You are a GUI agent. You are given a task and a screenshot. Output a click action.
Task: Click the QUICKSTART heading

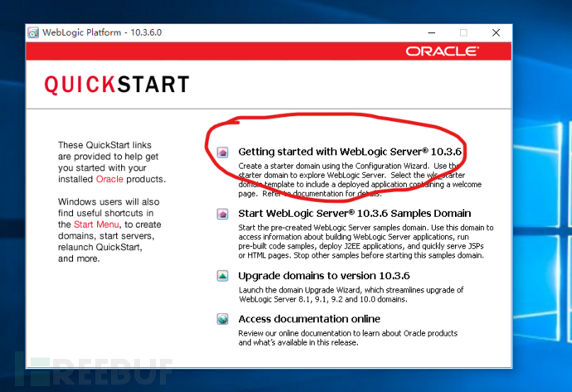[x=117, y=85]
